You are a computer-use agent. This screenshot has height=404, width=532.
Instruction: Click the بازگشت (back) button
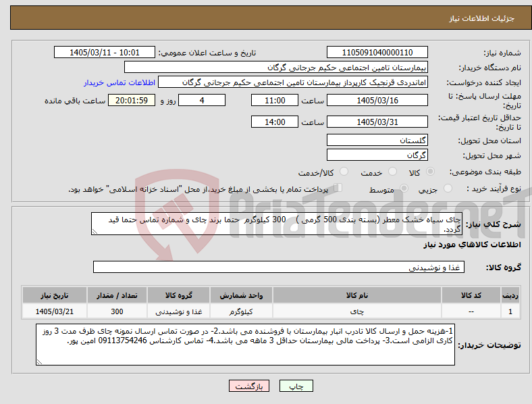point(249,386)
